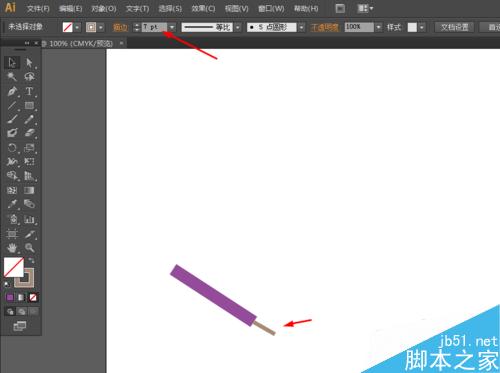Click the Fill swatch in tools panel
Image resolution: width=500 pixels, height=373 pixels.
tap(13, 267)
